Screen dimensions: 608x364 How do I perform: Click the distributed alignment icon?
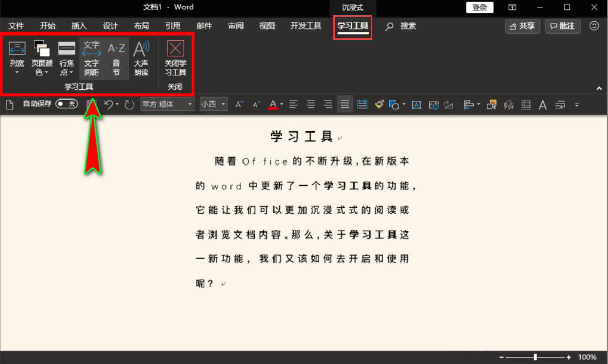(x=362, y=104)
